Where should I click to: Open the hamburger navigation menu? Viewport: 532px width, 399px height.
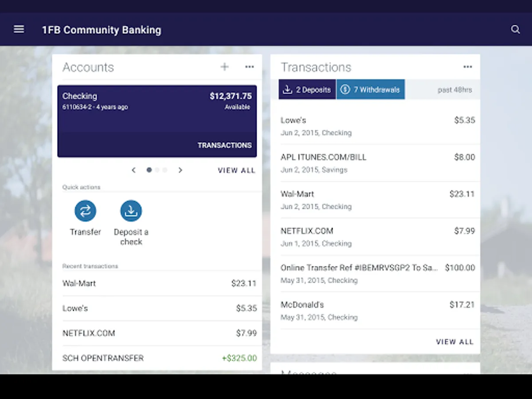coord(19,29)
